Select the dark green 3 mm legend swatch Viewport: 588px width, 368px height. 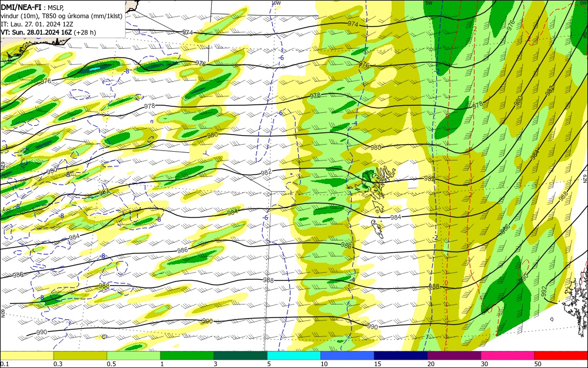[x=240, y=356]
